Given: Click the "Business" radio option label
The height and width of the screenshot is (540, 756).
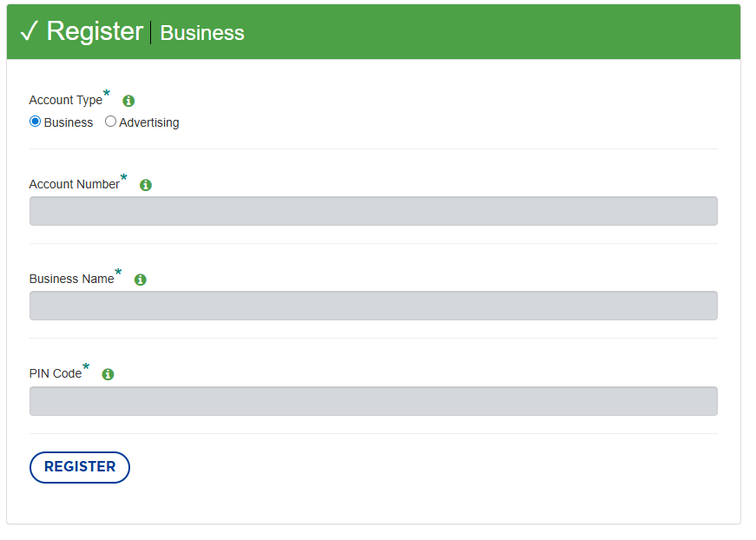Looking at the screenshot, I should [69, 122].
